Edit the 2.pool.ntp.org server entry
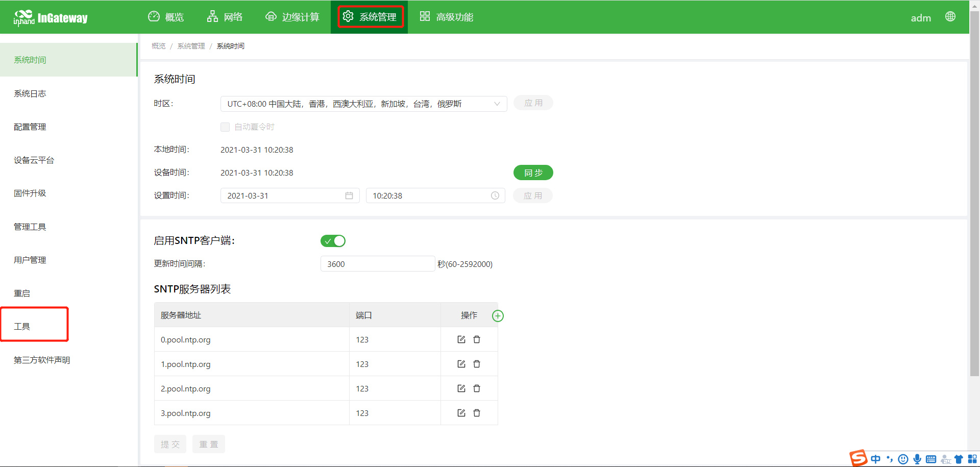The width and height of the screenshot is (980, 467). (x=461, y=388)
